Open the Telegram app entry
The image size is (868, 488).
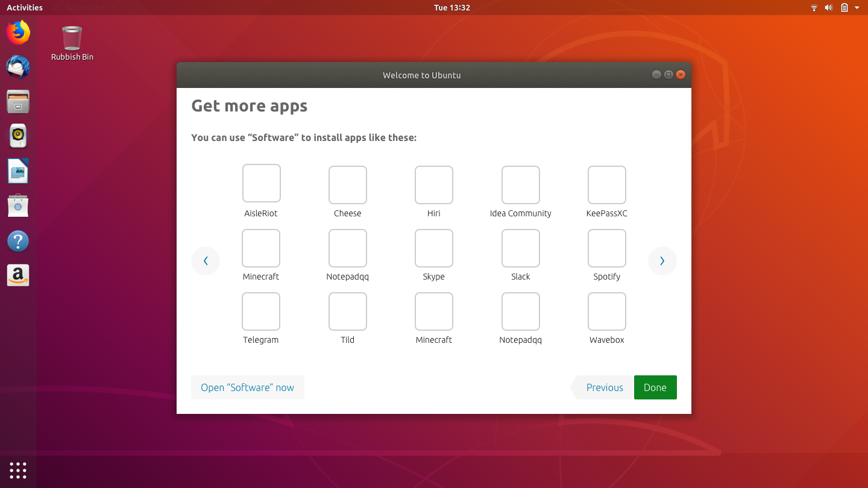click(x=261, y=311)
